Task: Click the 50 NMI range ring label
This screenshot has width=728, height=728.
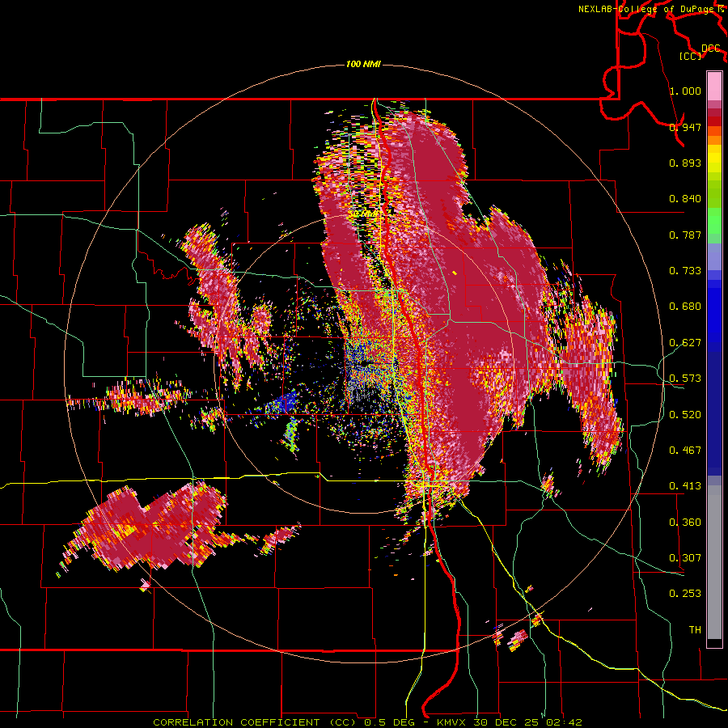Action: point(363,214)
